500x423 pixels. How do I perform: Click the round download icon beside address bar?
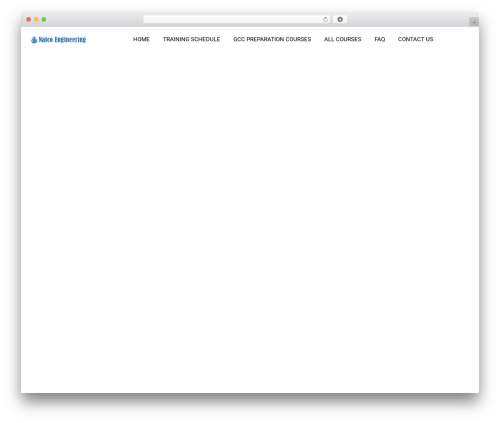click(340, 20)
